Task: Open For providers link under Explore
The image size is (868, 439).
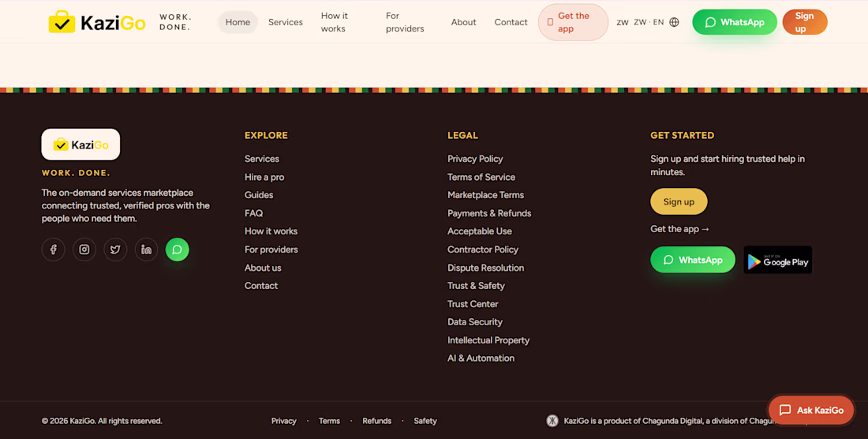Action: point(271,250)
